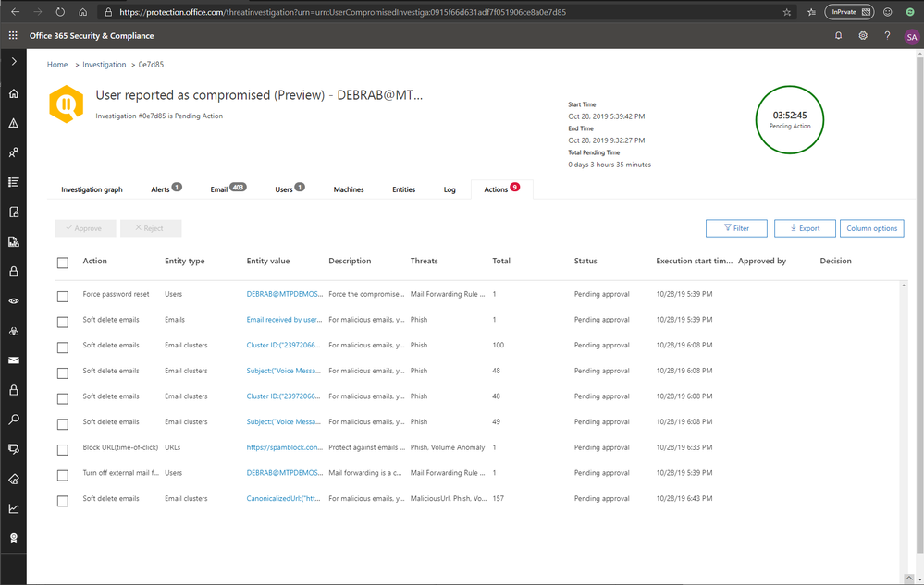Add this page to favorites star

click(787, 12)
